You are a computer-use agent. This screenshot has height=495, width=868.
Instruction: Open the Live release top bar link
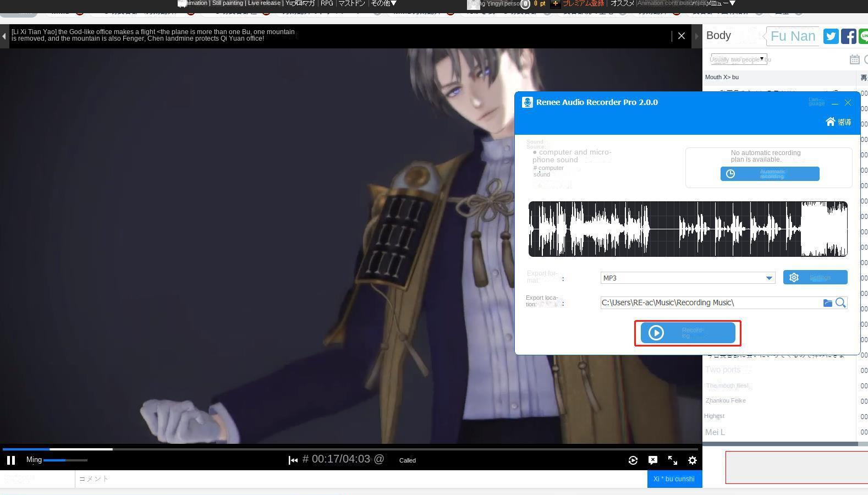(264, 3)
